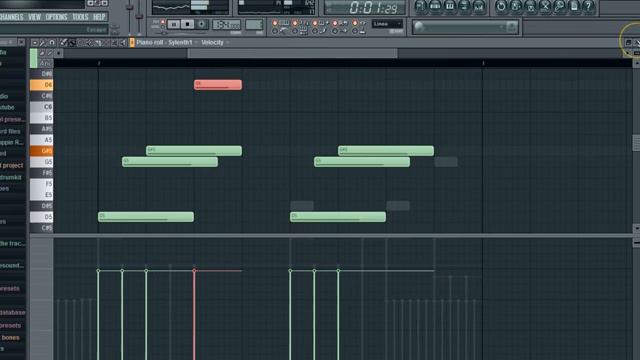Close the browser panel
This screenshot has height=360, width=640.
click(x=21, y=42)
